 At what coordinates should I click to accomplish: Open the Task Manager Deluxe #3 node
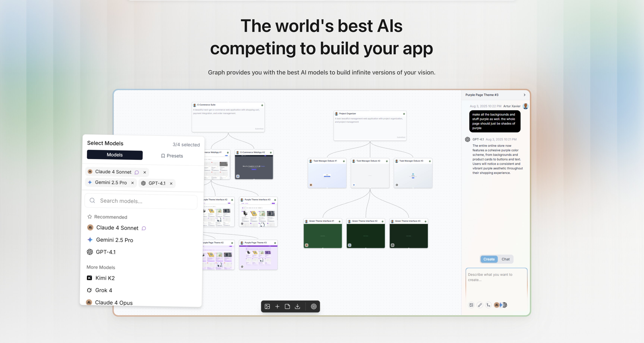[x=413, y=173]
